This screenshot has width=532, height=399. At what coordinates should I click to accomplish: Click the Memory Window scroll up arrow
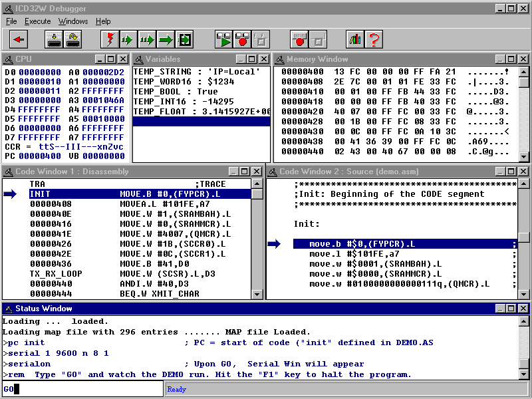pyautogui.click(x=523, y=72)
